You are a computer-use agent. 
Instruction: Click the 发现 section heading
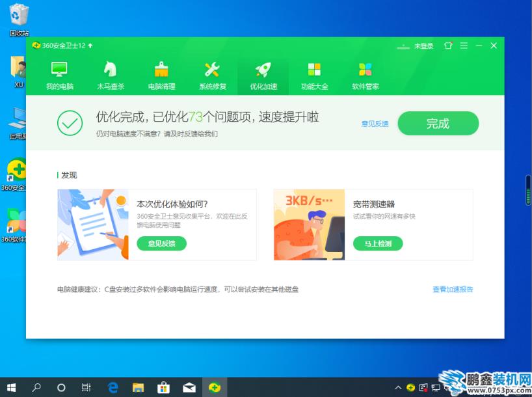tap(69, 175)
